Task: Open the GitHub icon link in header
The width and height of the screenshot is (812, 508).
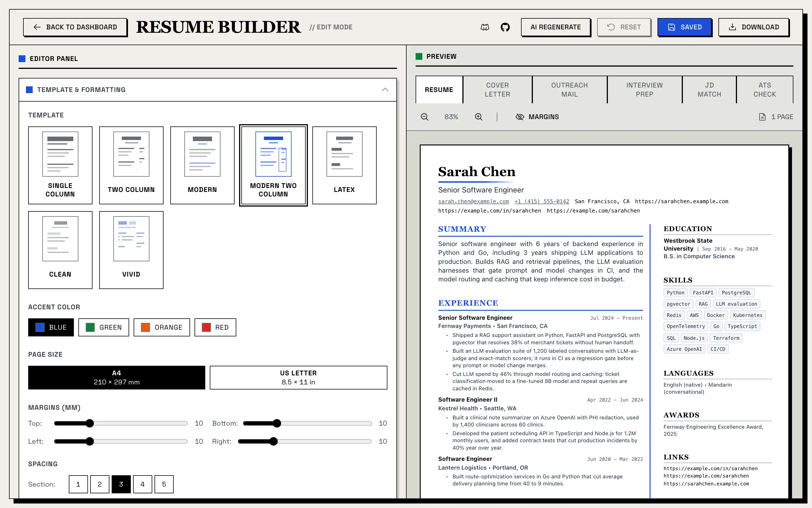Action: tap(505, 27)
